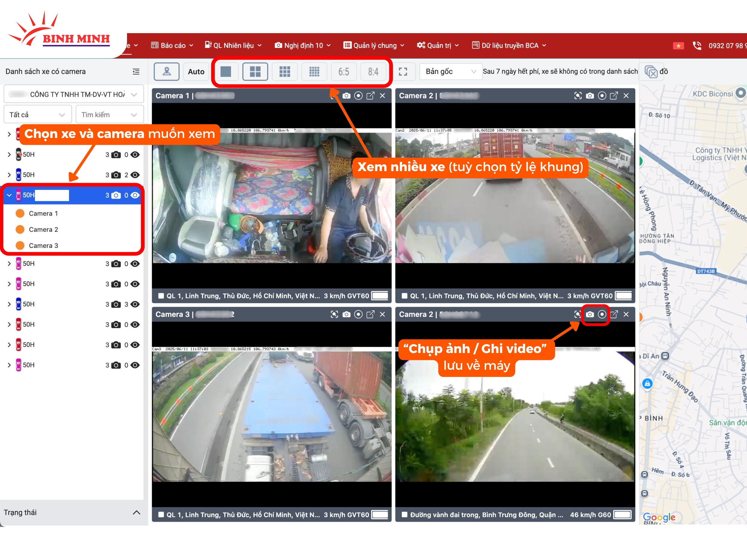This screenshot has height=560, width=747.
Task: Record video on top-right Camera 2 panel
Action: [x=602, y=96]
